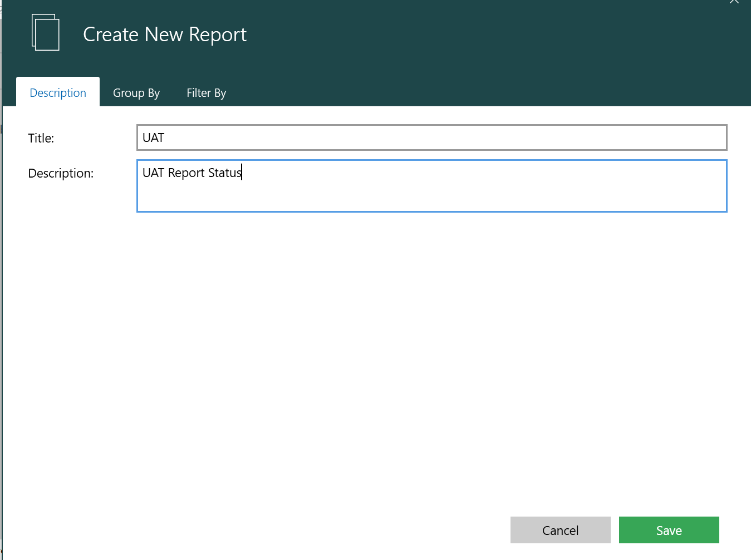The height and width of the screenshot is (560, 751).
Task: Focus the Description text area
Action: click(431, 185)
